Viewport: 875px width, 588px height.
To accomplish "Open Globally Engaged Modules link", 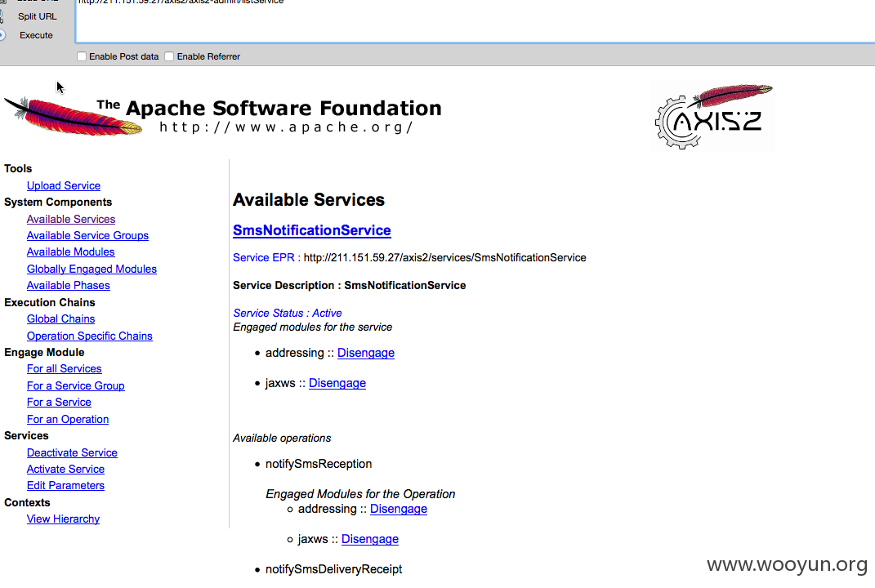I will pyautogui.click(x=92, y=269).
